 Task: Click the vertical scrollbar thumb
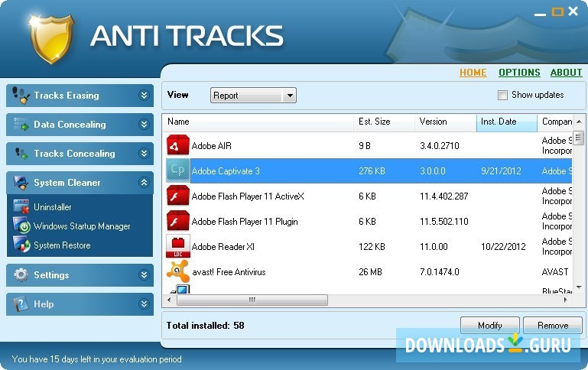point(579,138)
